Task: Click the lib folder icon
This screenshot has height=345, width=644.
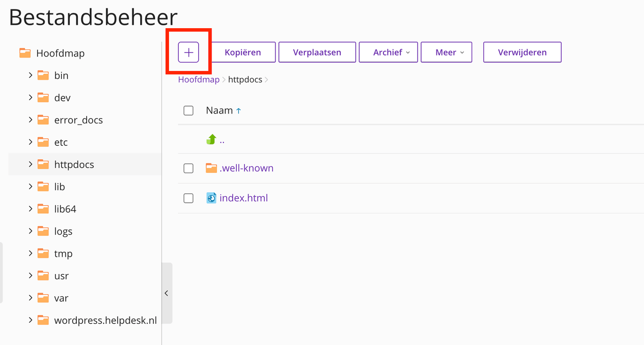Action: point(43,187)
